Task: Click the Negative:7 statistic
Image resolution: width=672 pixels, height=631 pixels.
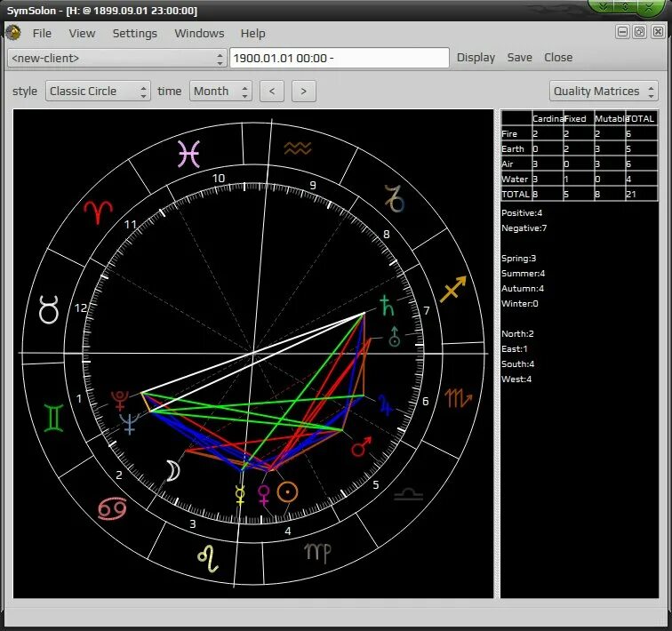Action: 524,228
